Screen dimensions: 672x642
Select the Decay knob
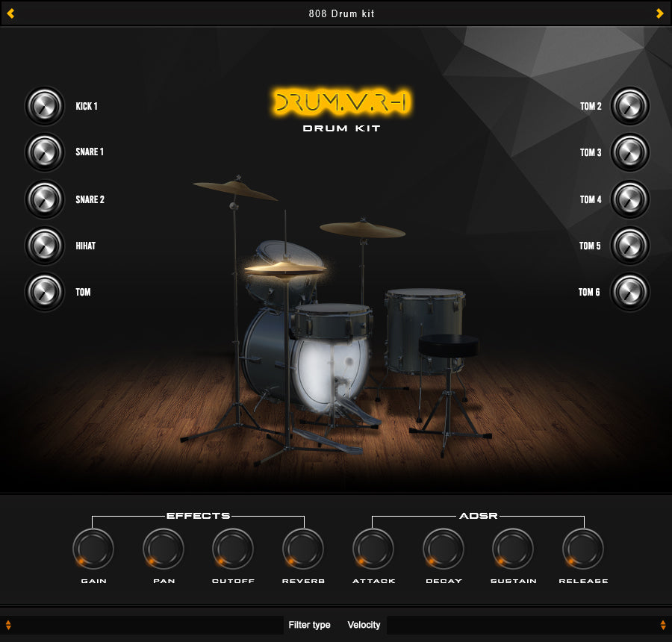coord(443,549)
